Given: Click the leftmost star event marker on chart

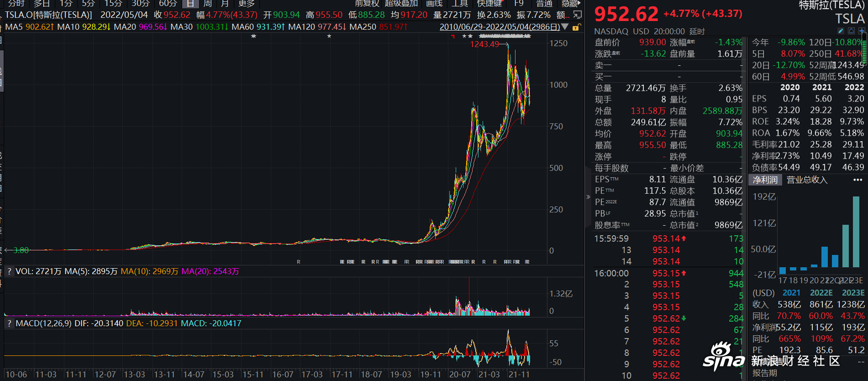Looking at the screenshot, I should (253, 36).
